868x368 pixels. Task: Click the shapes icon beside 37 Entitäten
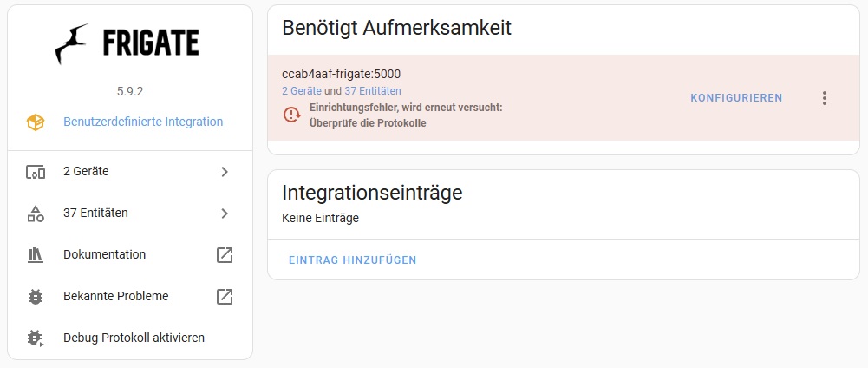click(x=36, y=214)
